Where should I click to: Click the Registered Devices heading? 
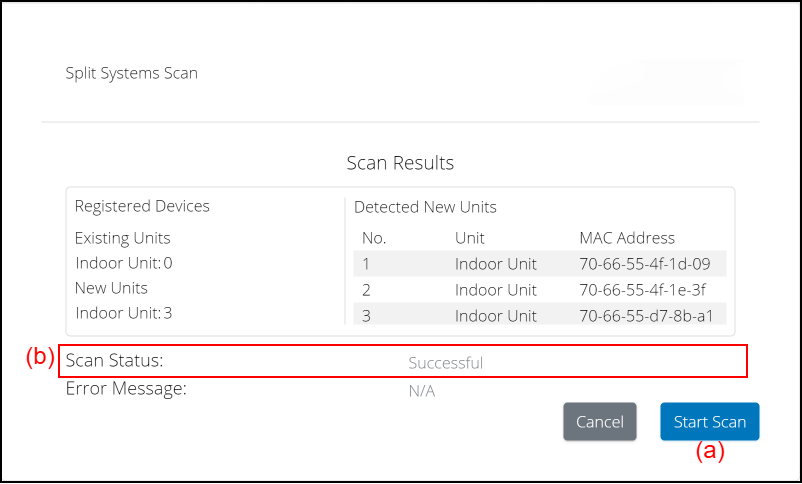(x=142, y=206)
